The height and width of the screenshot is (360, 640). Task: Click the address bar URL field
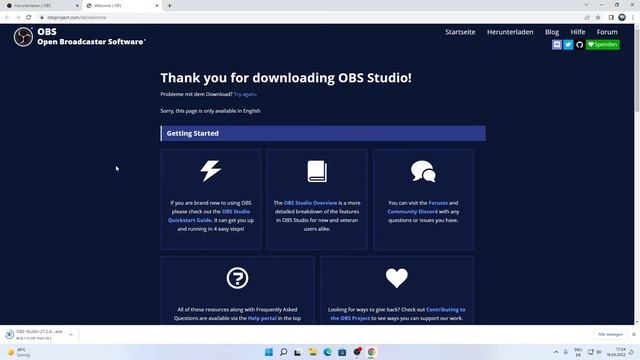point(310,17)
